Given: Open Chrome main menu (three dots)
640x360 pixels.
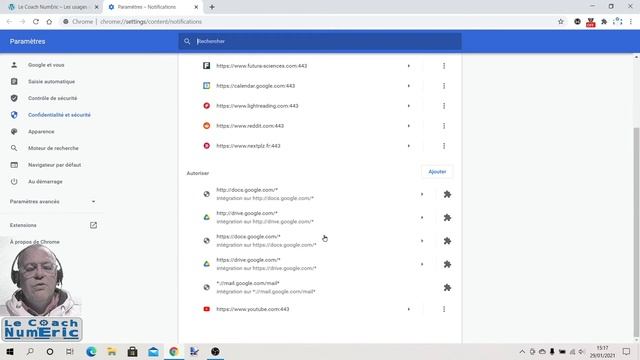Looking at the screenshot, I should [x=631, y=22].
